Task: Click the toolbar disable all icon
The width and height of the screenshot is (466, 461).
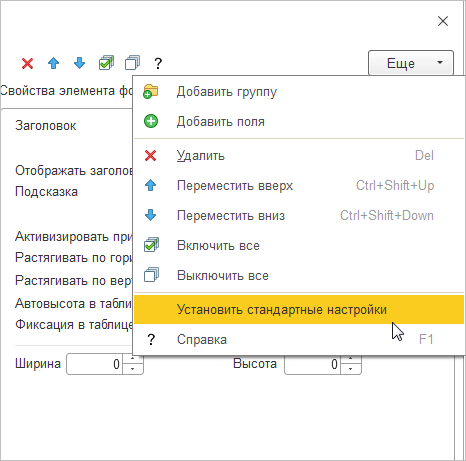Action: (132, 63)
